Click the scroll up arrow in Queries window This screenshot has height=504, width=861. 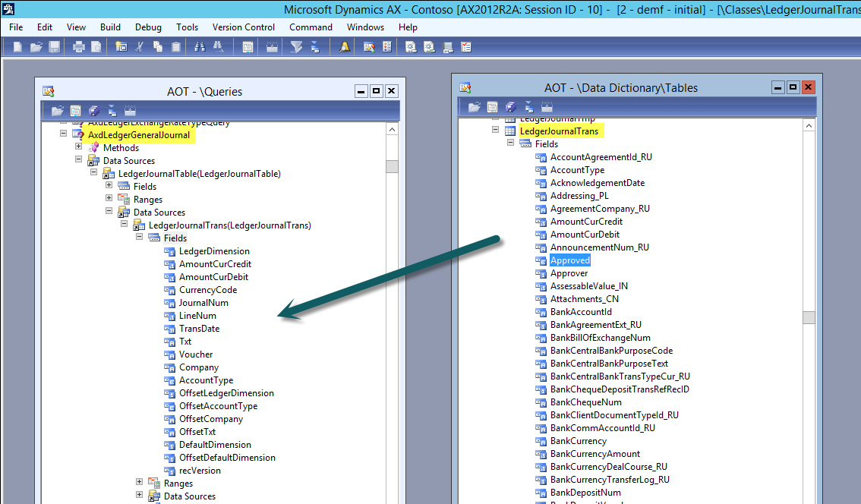click(x=392, y=130)
